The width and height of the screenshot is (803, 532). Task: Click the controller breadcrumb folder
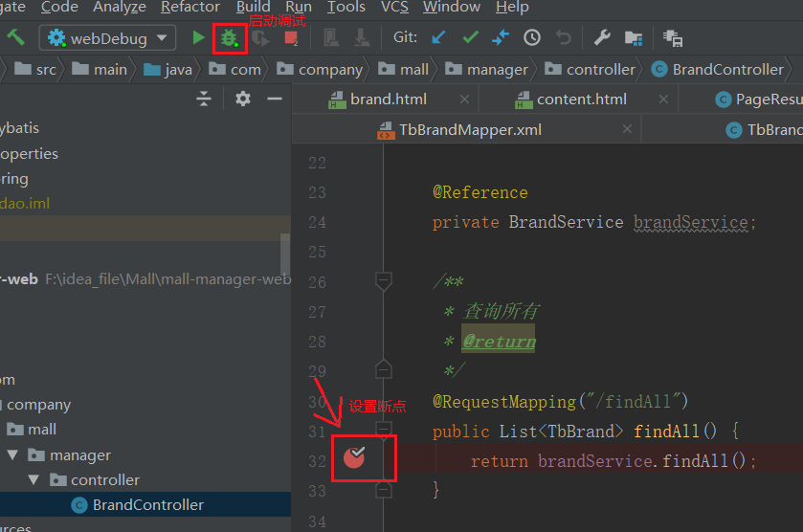(590, 69)
